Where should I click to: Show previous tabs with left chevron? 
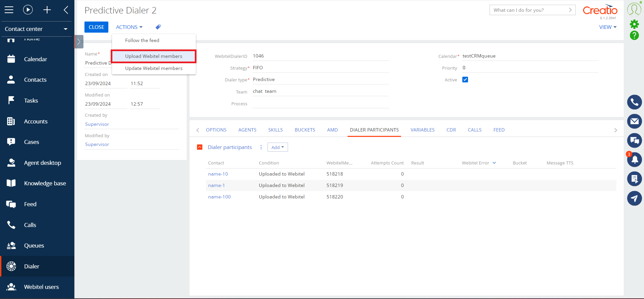coord(198,130)
